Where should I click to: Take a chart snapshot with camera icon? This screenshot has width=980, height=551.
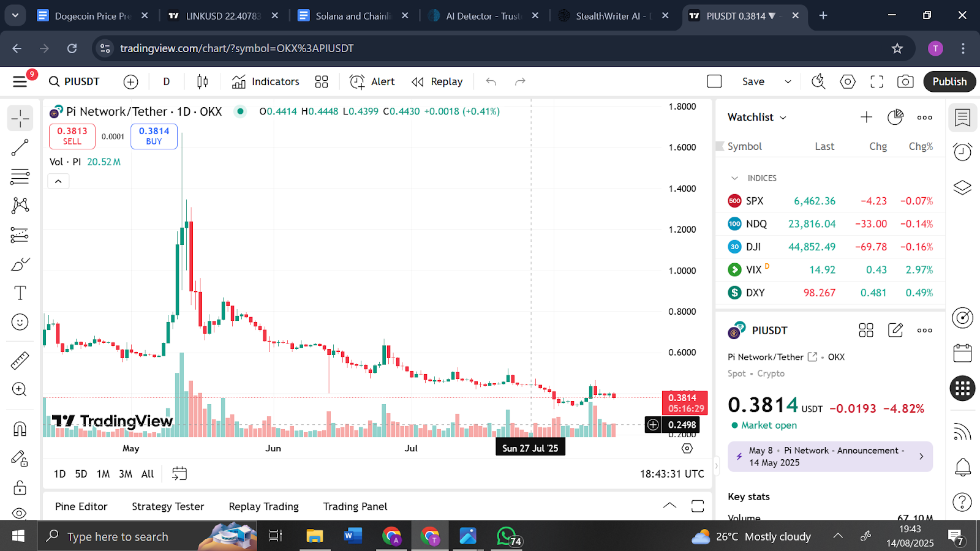(905, 81)
